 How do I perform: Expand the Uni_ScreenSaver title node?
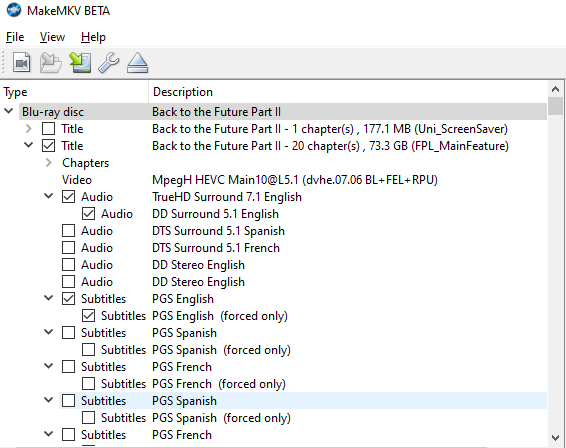click(x=29, y=129)
